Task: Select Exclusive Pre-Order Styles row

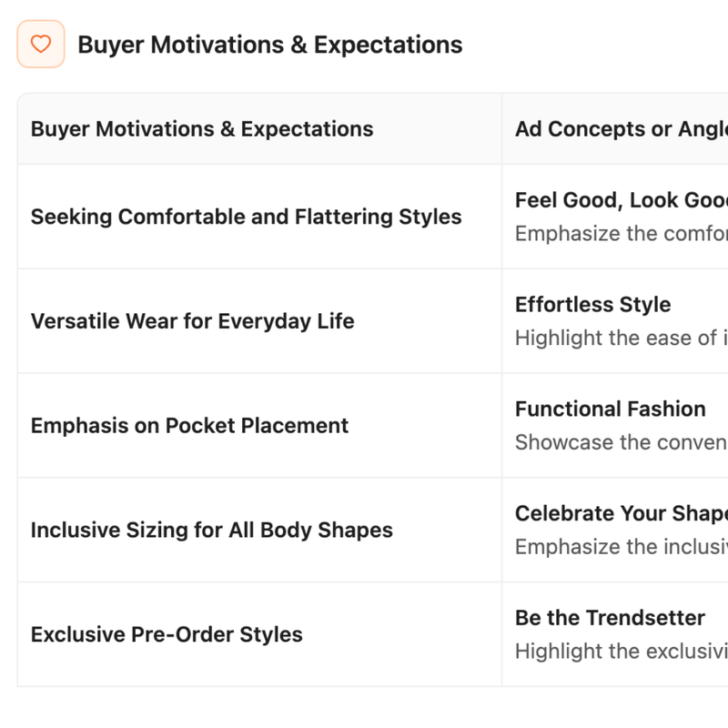Action: pos(373,634)
